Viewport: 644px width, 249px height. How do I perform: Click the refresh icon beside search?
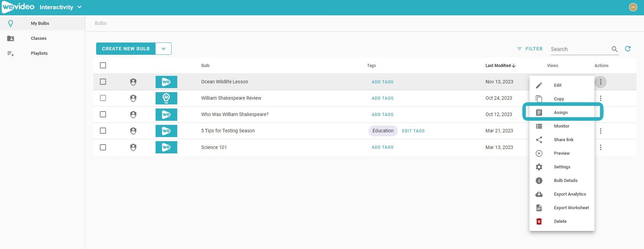pos(628,49)
